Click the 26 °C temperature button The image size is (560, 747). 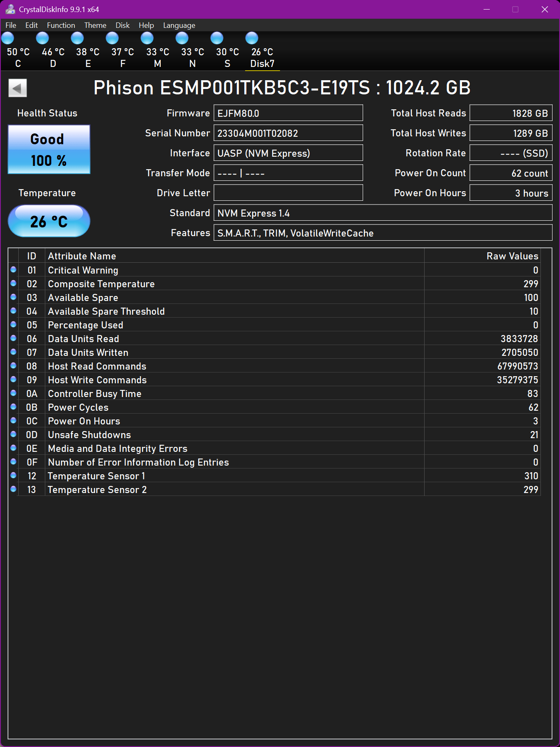pyautogui.click(x=49, y=221)
